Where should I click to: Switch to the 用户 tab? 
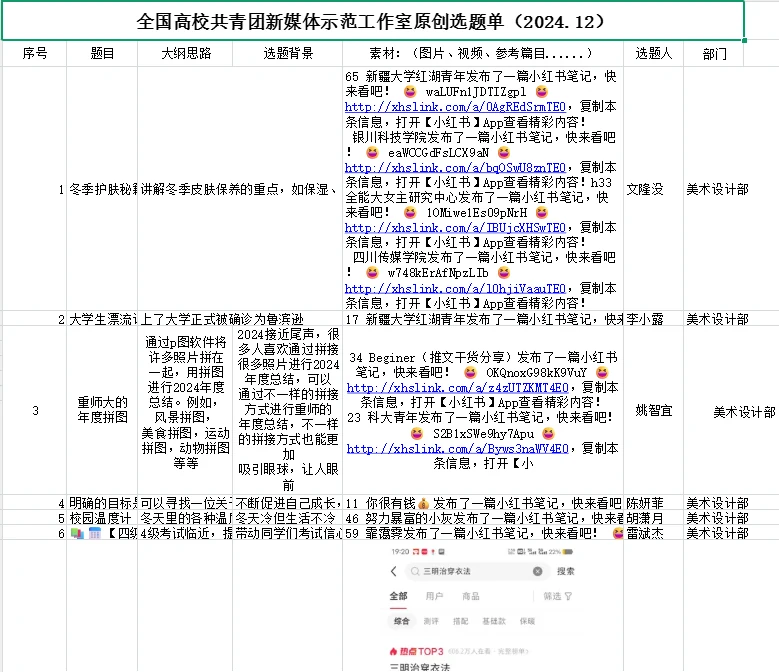[434, 596]
